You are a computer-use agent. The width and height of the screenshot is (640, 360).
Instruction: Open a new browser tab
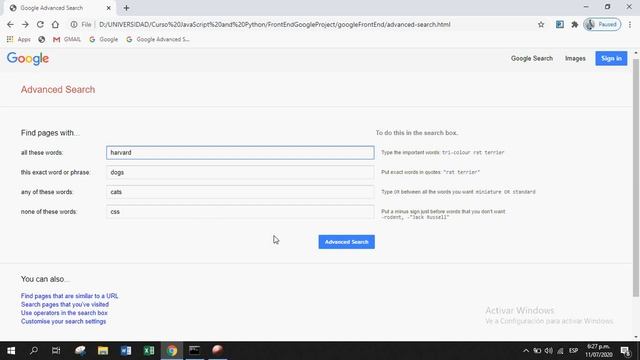(x=126, y=8)
